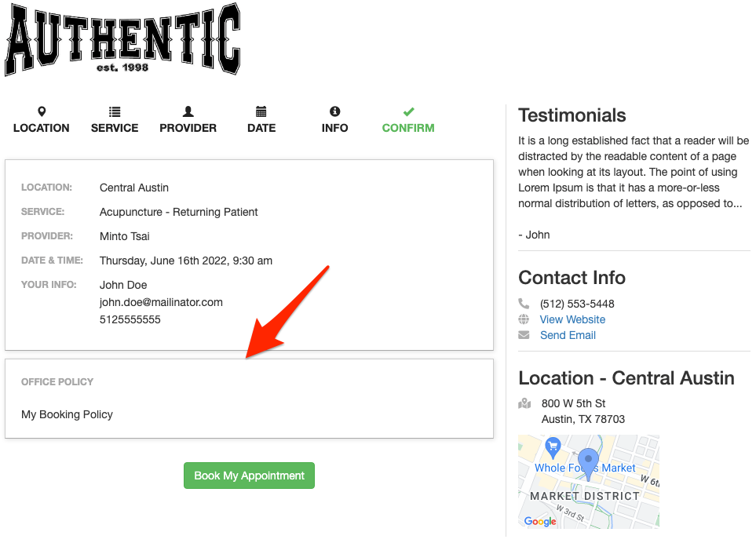Select the SERVICE step tab

(x=115, y=128)
